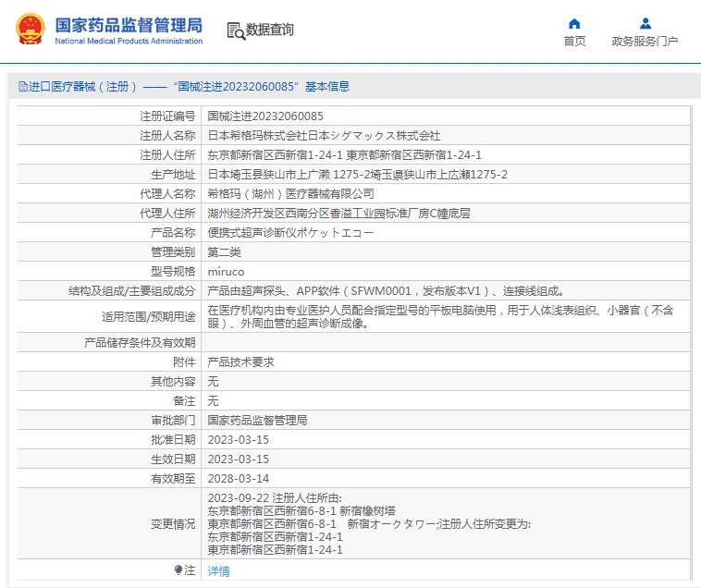This screenshot has width=701, height=588.
Task: Click the 注册证编号 row label
Action: pyautogui.click(x=167, y=116)
